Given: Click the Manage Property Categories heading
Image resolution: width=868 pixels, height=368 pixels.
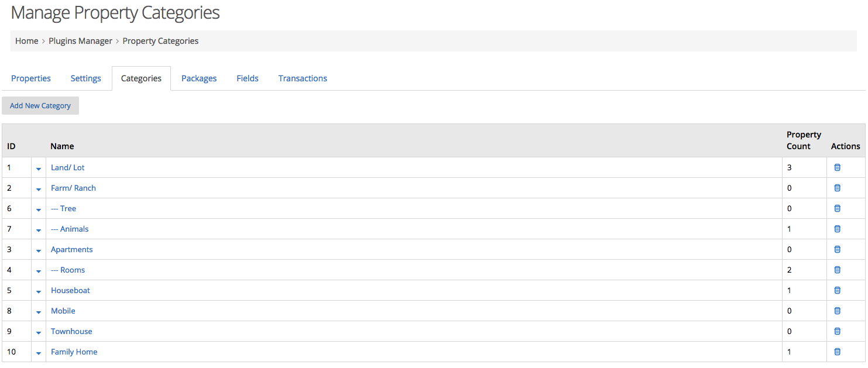Looking at the screenshot, I should point(115,12).
